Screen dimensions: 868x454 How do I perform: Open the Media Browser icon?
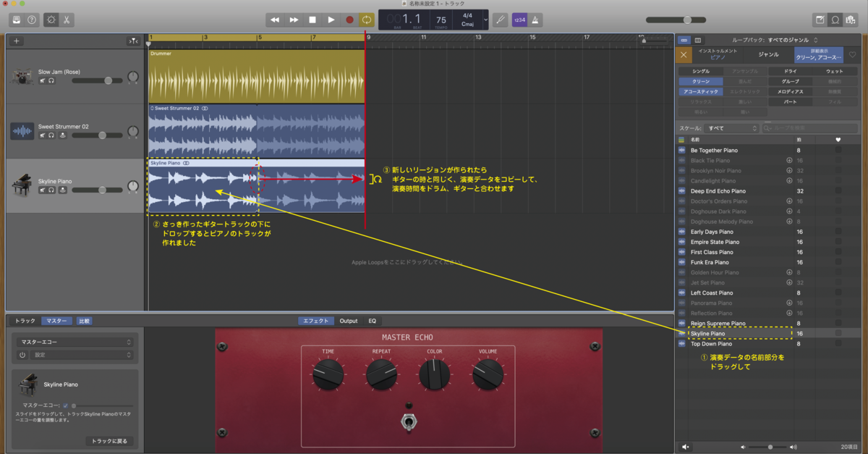[852, 20]
